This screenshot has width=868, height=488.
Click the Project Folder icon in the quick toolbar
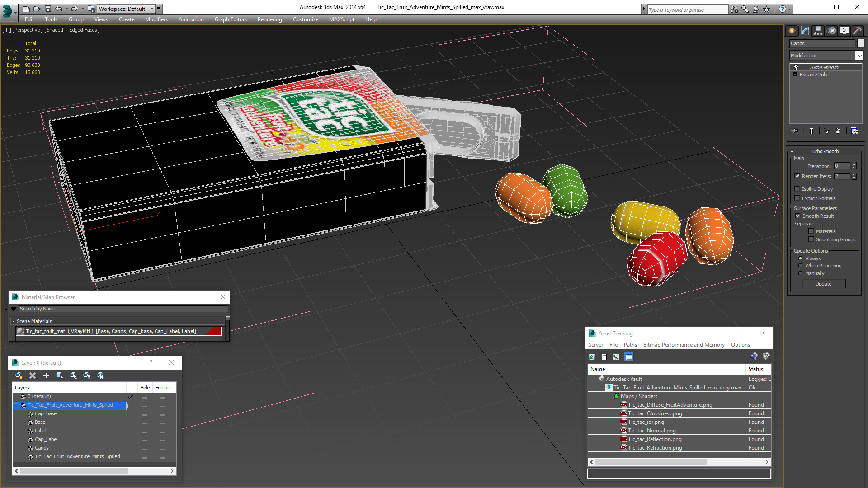point(91,9)
